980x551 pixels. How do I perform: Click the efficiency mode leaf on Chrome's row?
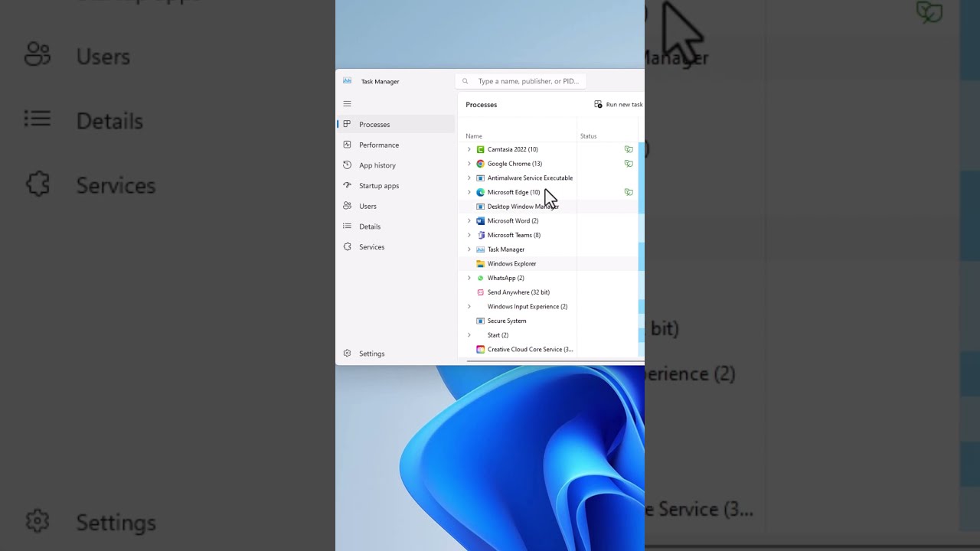coord(629,164)
